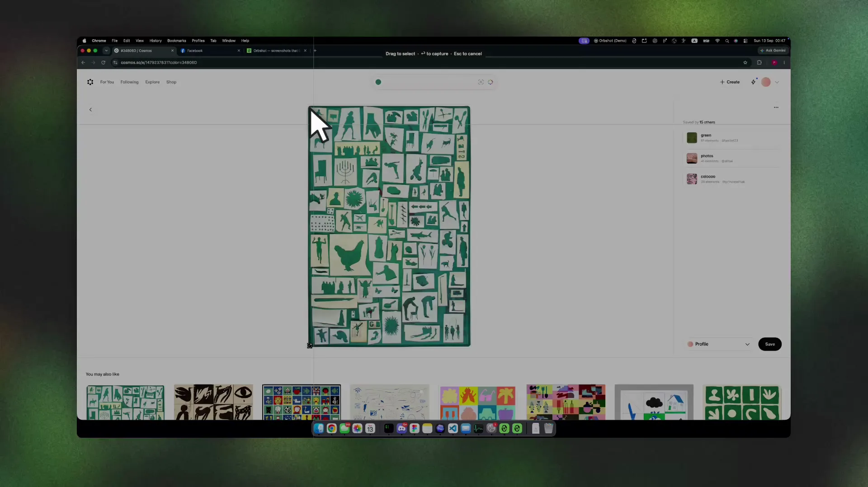Click the green color dot in the search bar
Screen dimensions: 868x487
coord(378,82)
